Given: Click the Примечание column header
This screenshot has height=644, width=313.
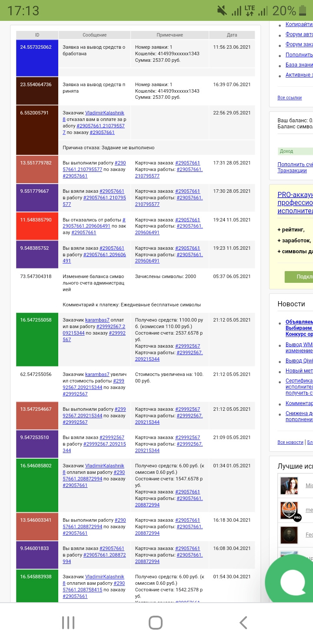Looking at the screenshot, I should (x=170, y=35).
